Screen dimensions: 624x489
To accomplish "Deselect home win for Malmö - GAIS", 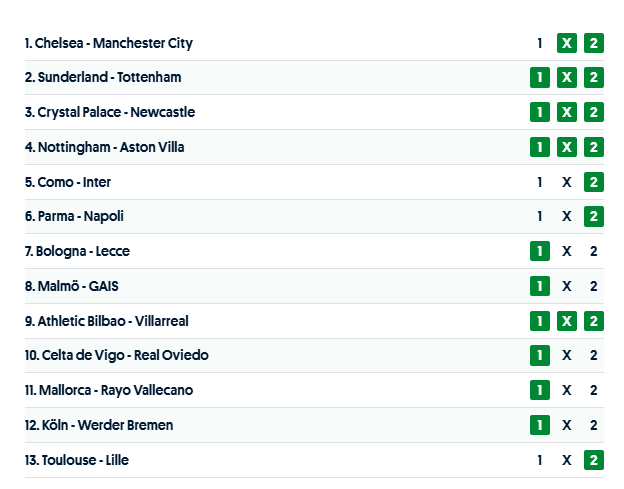I will (x=540, y=286).
